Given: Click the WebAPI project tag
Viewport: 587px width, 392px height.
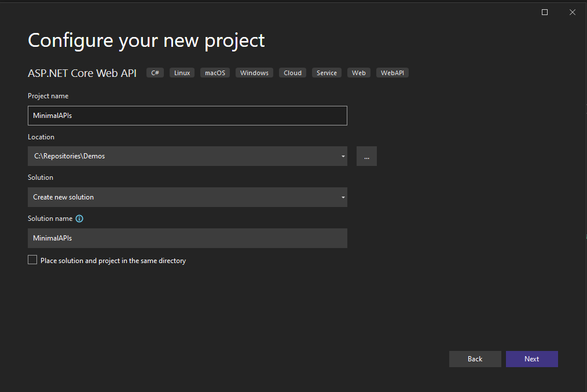Looking at the screenshot, I should coord(392,72).
